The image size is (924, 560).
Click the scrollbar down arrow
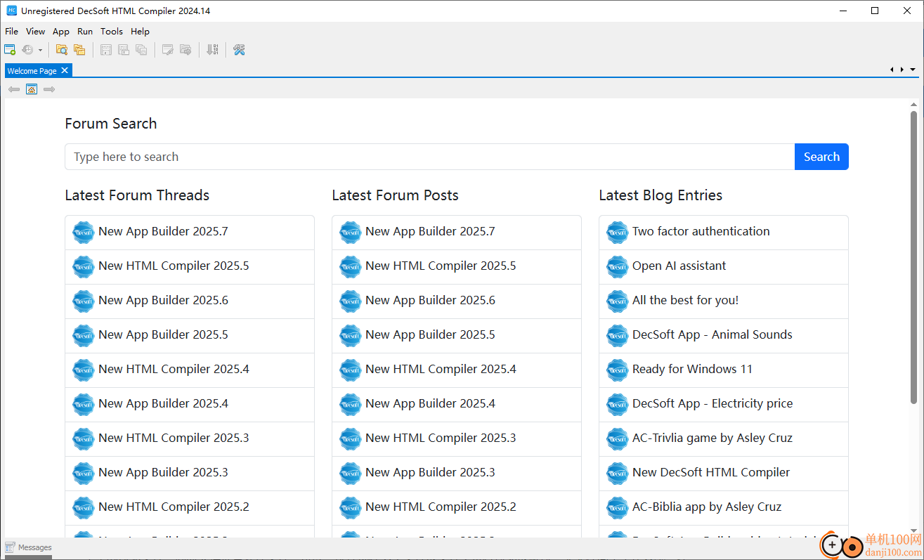(x=913, y=530)
